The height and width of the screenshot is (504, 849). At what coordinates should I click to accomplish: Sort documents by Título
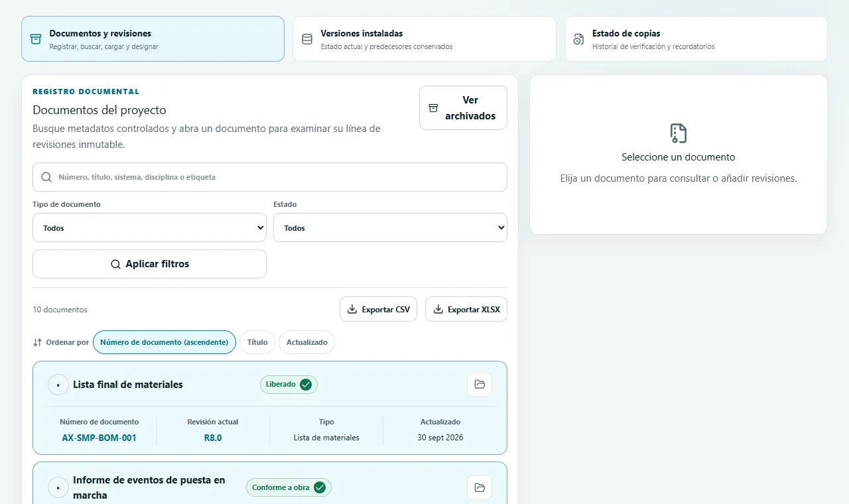(257, 342)
